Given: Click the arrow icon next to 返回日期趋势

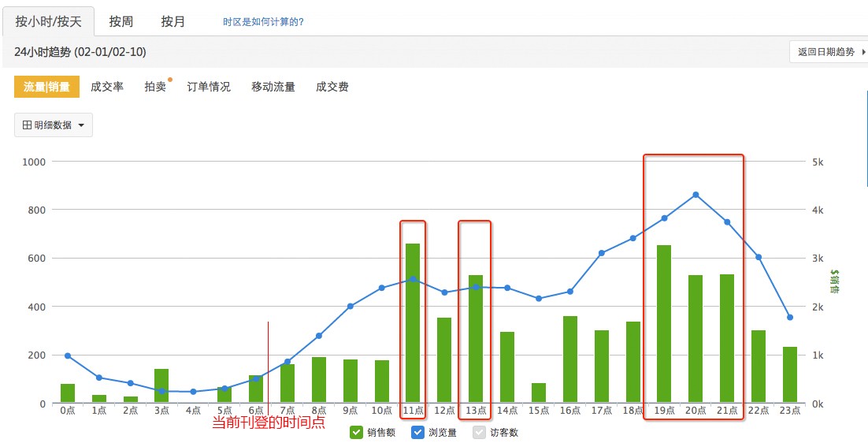Looking at the screenshot, I should [864, 52].
